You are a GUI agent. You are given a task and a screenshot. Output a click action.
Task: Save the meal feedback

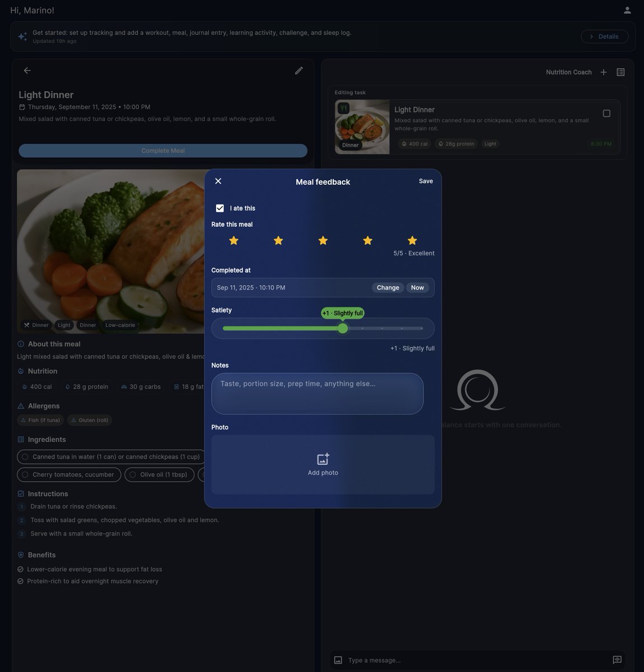click(x=426, y=181)
